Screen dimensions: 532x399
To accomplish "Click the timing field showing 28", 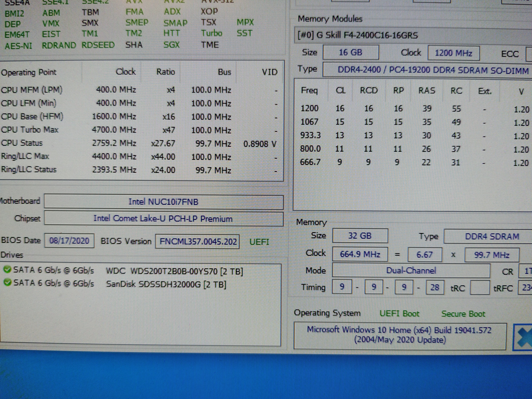I will coord(434,287).
